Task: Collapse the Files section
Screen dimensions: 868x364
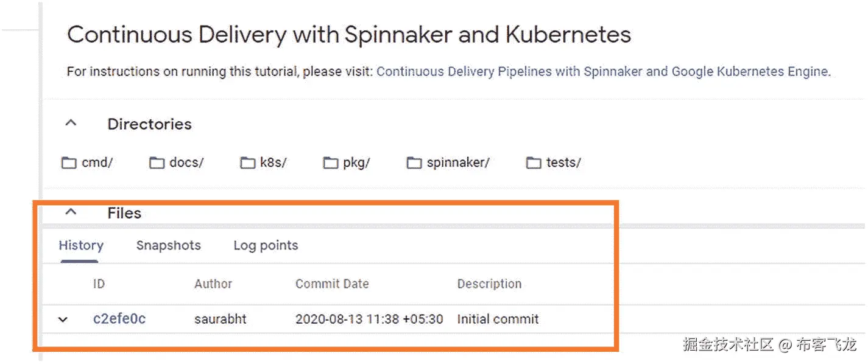Action: point(71,212)
